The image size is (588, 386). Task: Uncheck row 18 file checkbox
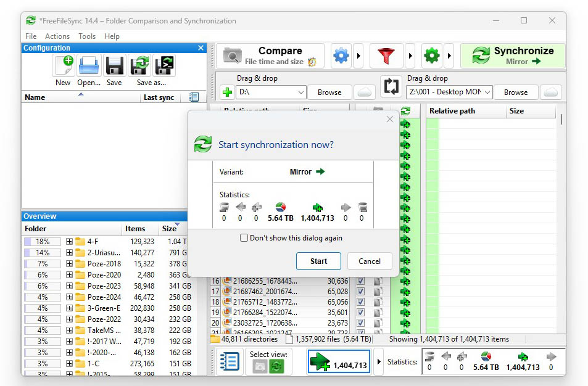coord(360,302)
